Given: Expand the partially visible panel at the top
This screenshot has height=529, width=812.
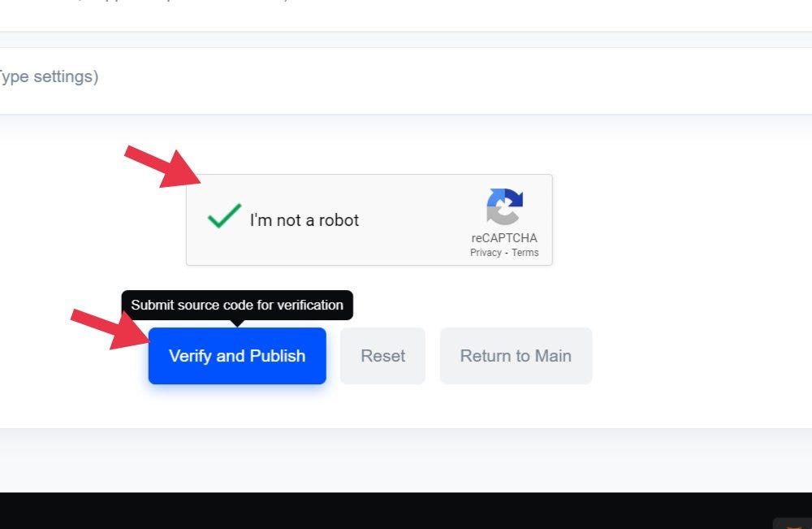Looking at the screenshot, I should pyautogui.click(x=406, y=15).
